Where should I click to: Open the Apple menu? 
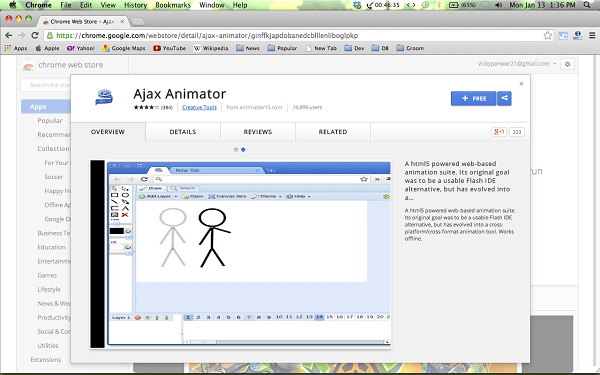click(13, 5)
